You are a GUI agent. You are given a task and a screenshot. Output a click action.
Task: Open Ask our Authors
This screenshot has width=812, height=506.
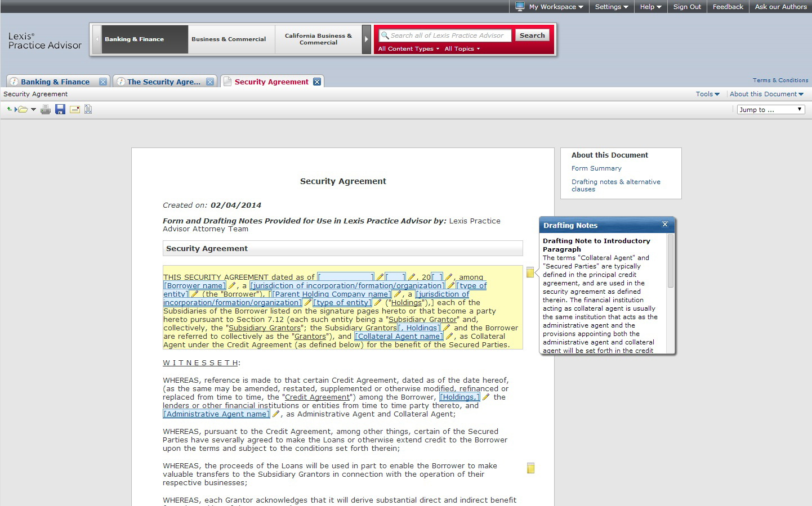click(780, 7)
